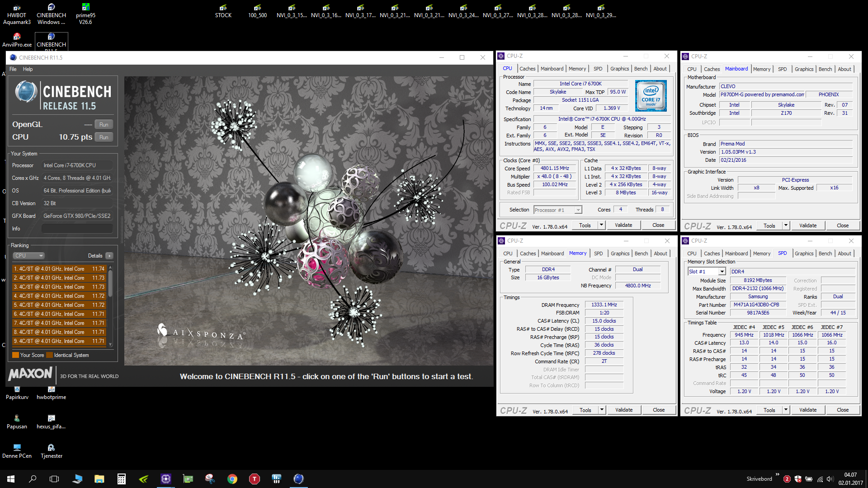Open File Explorer from the taskbar
This screenshot has height=488, width=868.
tap(99, 479)
